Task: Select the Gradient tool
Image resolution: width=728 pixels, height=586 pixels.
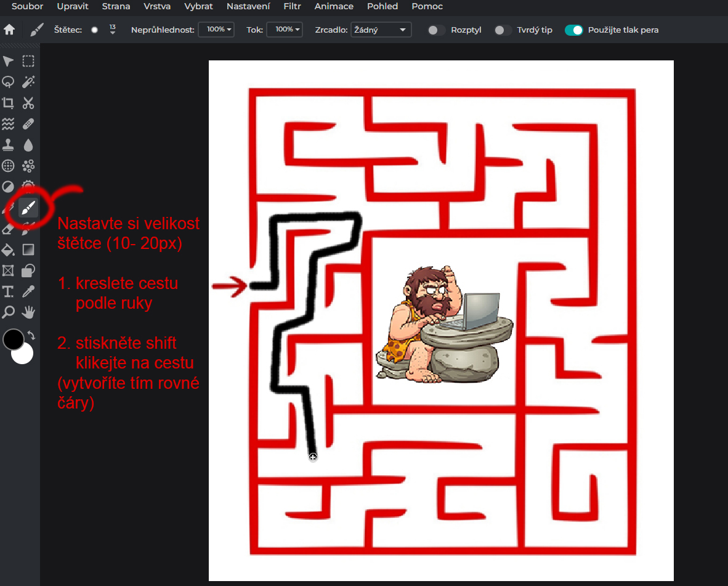Action: [x=28, y=250]
